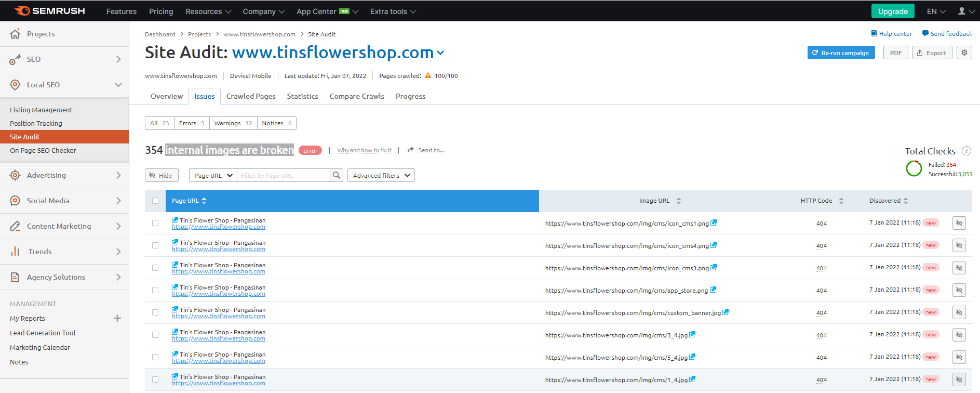Viewport: 980px width, 393px height.
Task: Open the Page URL filter type dropdown
Action: pos(213,175)
